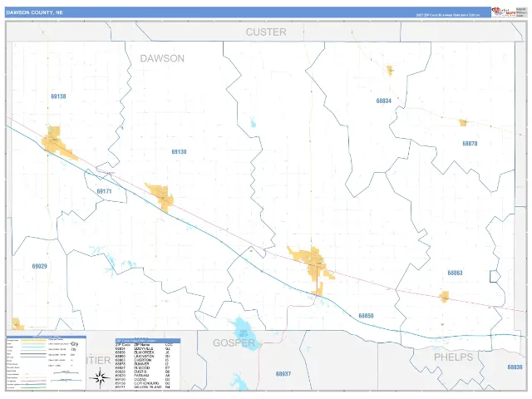The height and width of the screenshot is (399, 532).
Task: Click the small orange town in ZIP 68878
Action: coord(463,122)
